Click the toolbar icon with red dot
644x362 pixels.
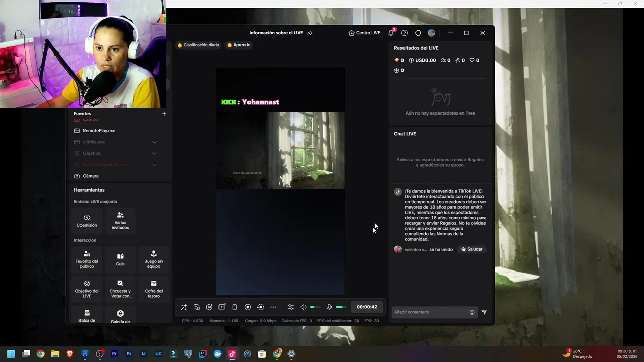tap(222, 307)
